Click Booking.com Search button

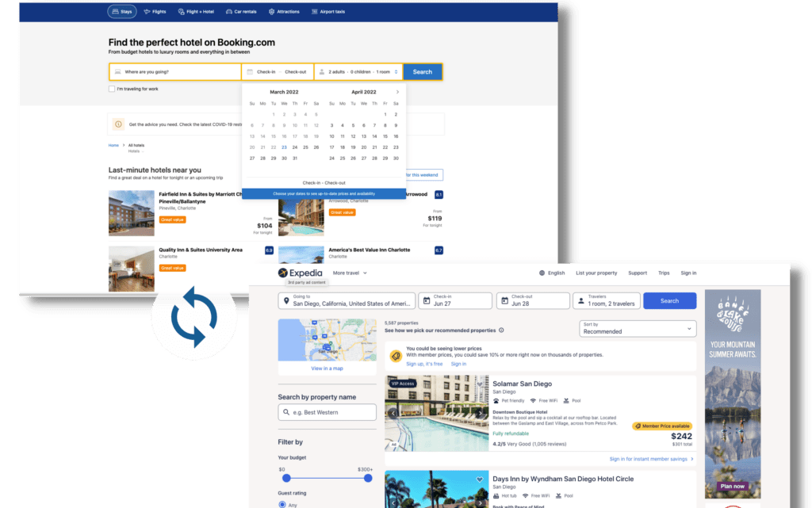click(x=423, y=72)
